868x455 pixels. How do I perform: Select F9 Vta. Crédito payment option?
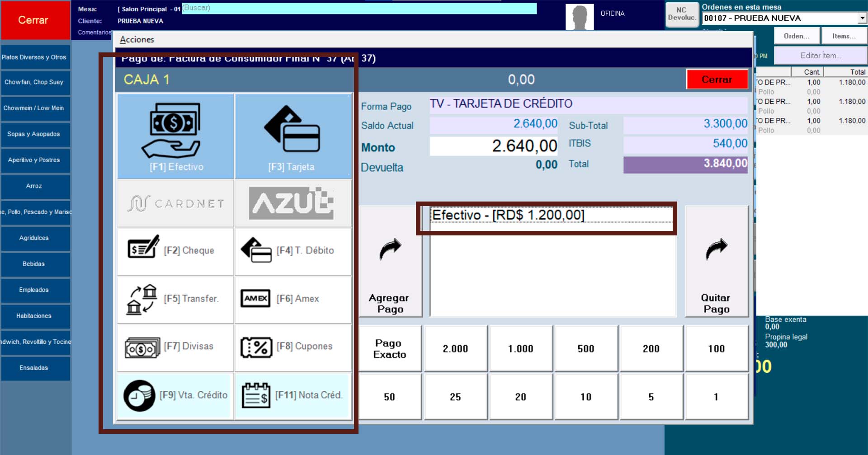pyautogui.click(x=175, y=395)
